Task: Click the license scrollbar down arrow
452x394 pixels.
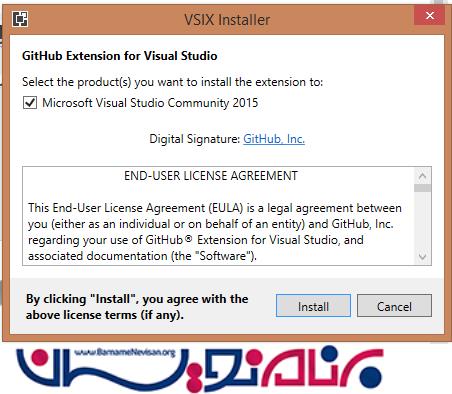Action: click(x=422, y=256)
